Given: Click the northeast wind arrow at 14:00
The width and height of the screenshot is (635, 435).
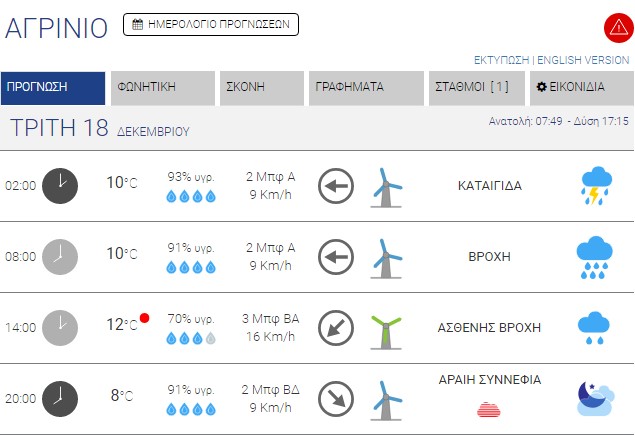Looking at the screenshot, I should point(336,327).
